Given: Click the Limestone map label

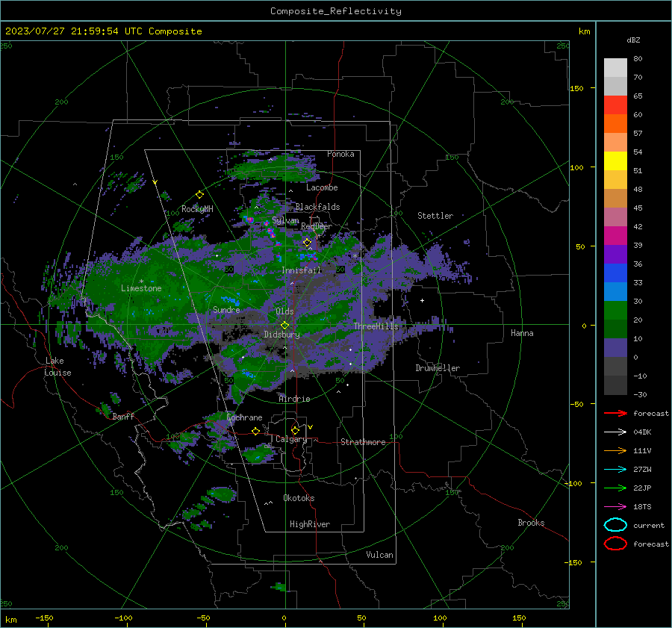Looking at the screenshot, I should tap(141, 288).
